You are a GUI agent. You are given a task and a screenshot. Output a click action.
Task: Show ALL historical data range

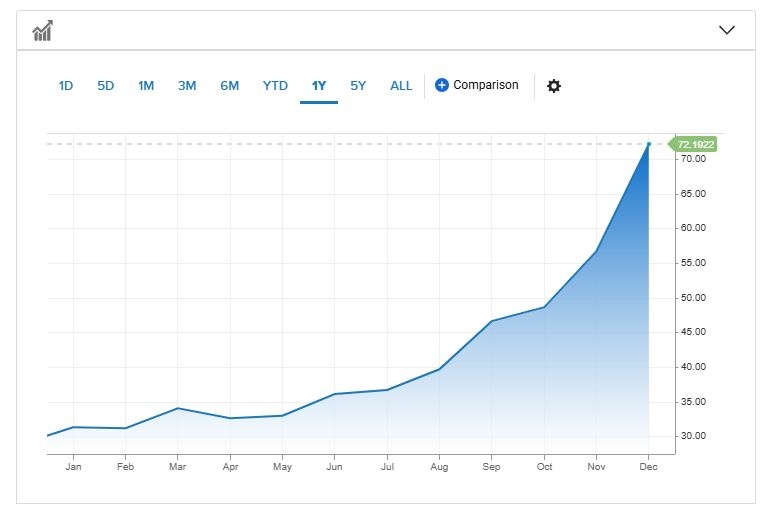[x=401, y=86]
